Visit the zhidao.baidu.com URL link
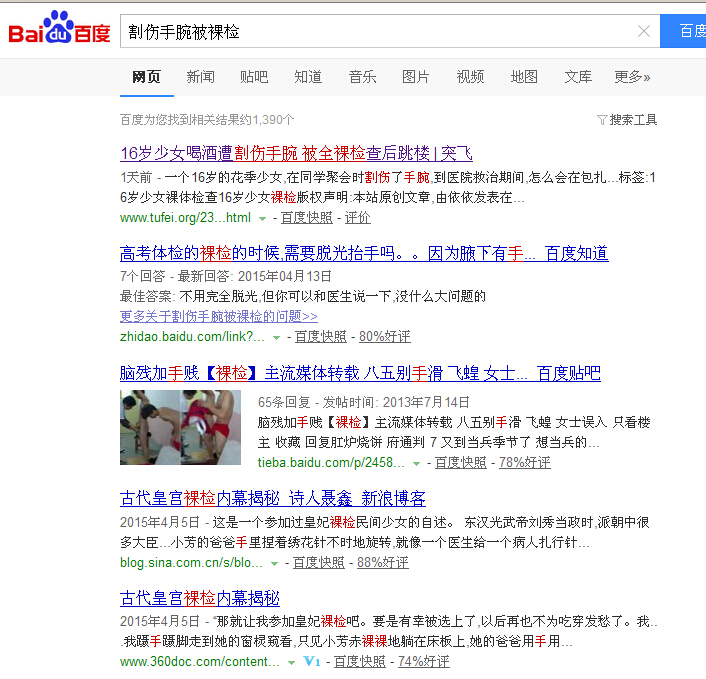 coord(192,337)
